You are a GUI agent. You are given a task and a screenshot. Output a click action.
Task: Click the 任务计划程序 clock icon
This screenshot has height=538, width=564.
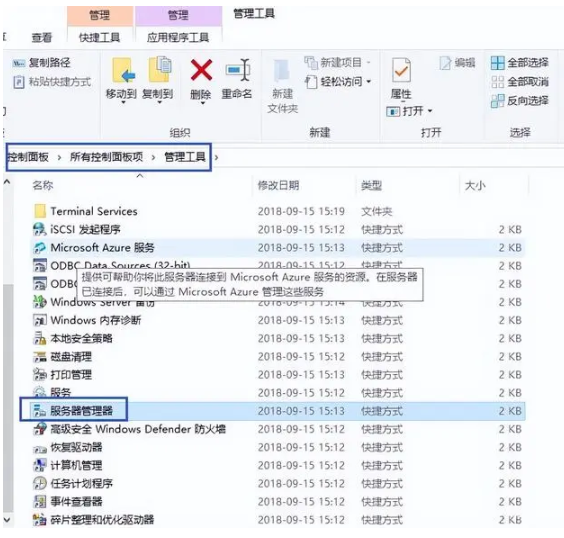pos(40,483)
